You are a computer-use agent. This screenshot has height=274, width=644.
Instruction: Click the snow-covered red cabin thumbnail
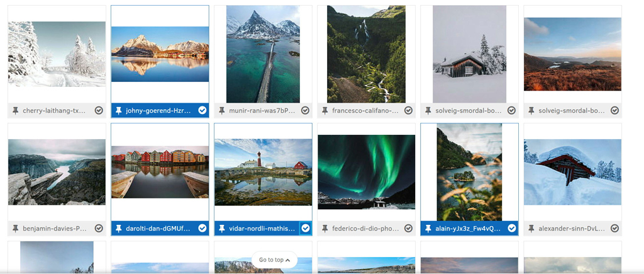coord(572,171)
